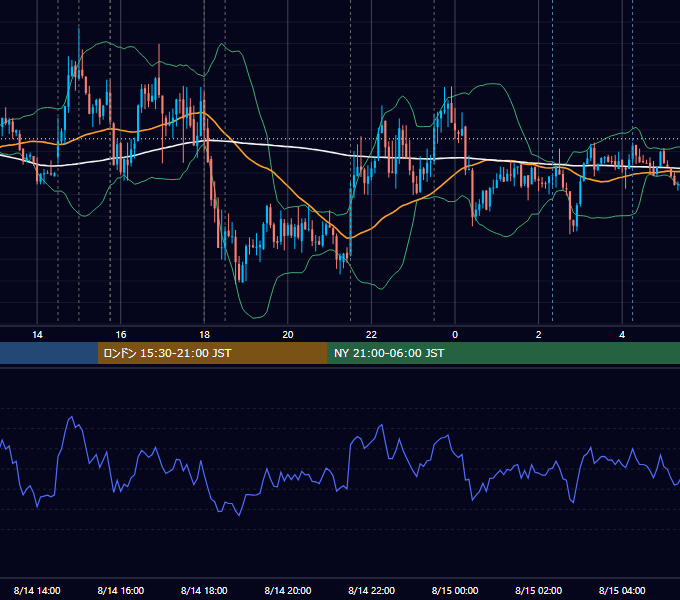Image resolution: width=680 pixels, height=600 pixels.
Task: Click hour label 14 under the price chart
Action: (37, 334)
